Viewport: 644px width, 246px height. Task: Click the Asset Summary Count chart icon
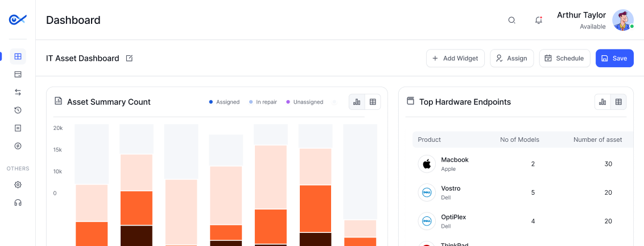pyautogui.click(x=59, y=101)
